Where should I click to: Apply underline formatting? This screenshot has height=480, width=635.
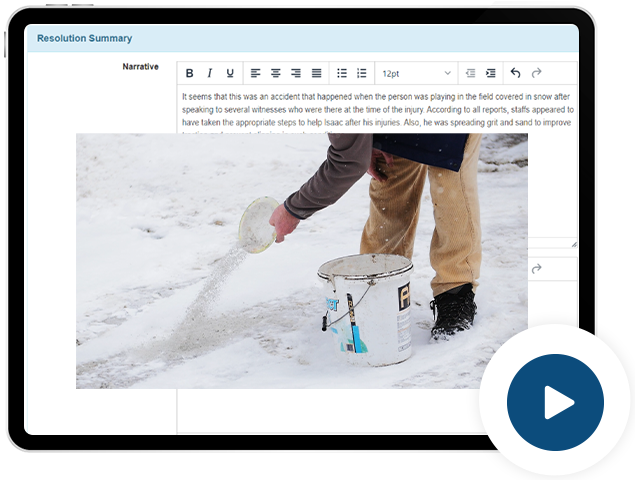click(230, 73)
